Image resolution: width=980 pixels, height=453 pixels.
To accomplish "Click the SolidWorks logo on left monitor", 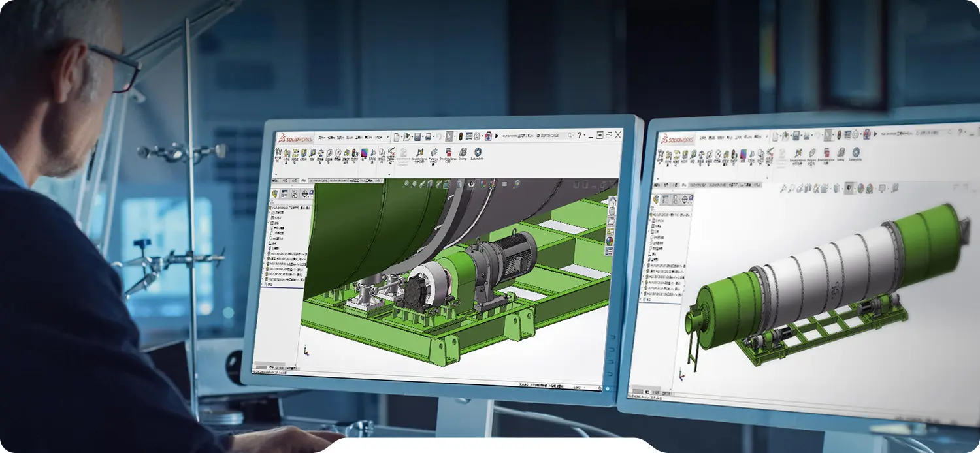I will 295,138.
